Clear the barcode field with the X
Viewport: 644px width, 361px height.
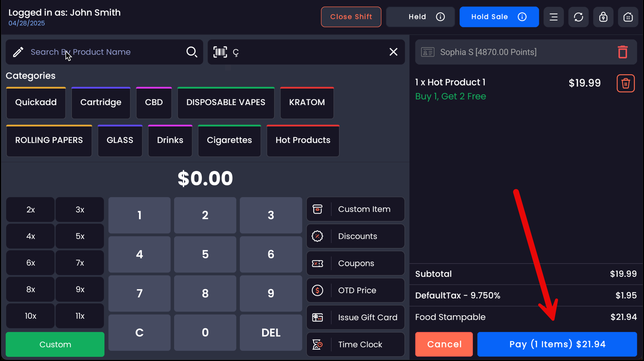[393, 52]
